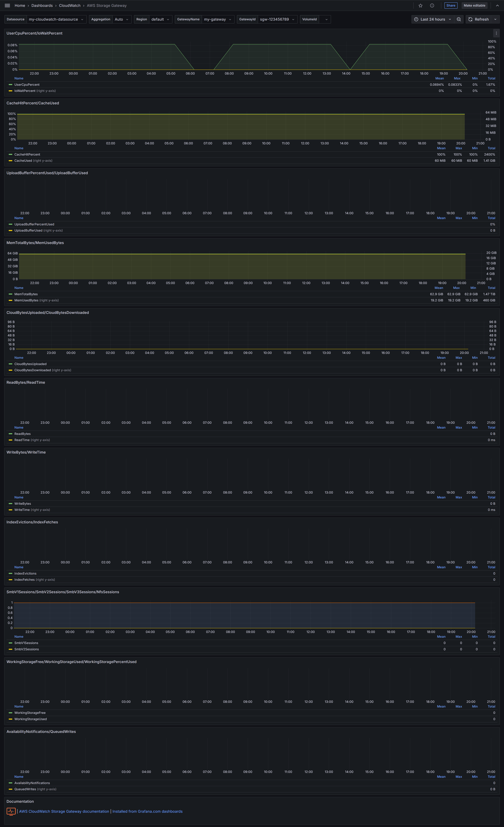Toggle WorkingStorageFree series visibility
Screen dimensions: 504x827
(30, 713)
